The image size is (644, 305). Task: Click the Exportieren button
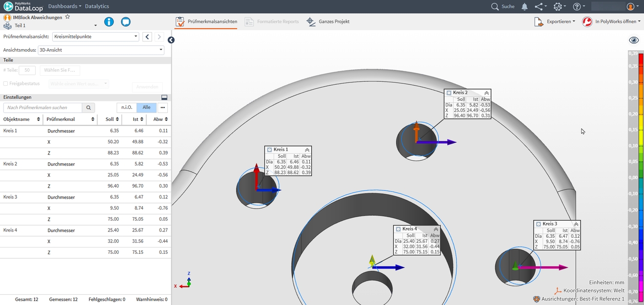point(555,21)
